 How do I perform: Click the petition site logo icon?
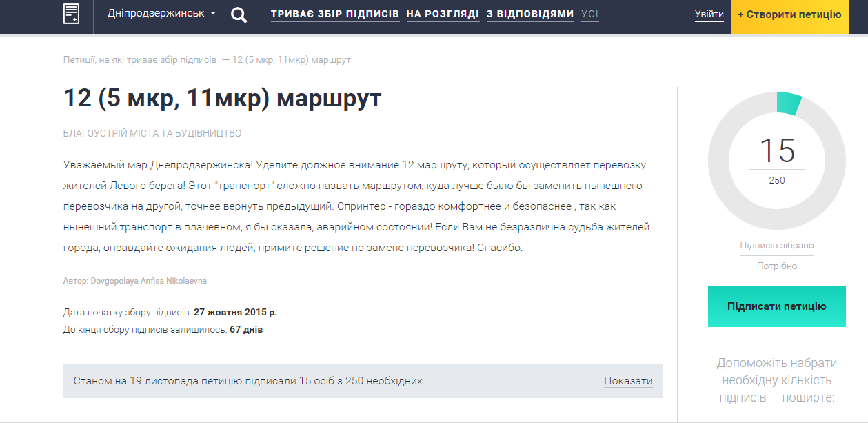pyautogui.click(x=71, y=14)
